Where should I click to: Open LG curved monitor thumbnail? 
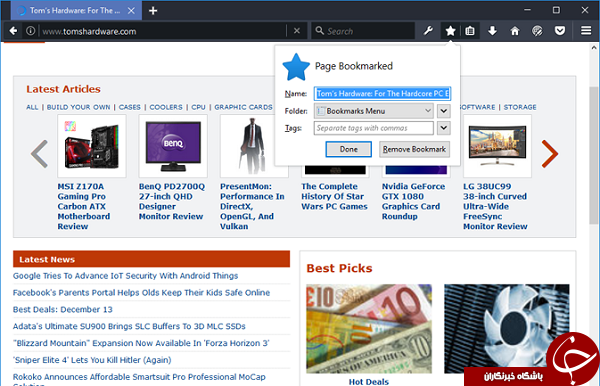pos(497,146)
